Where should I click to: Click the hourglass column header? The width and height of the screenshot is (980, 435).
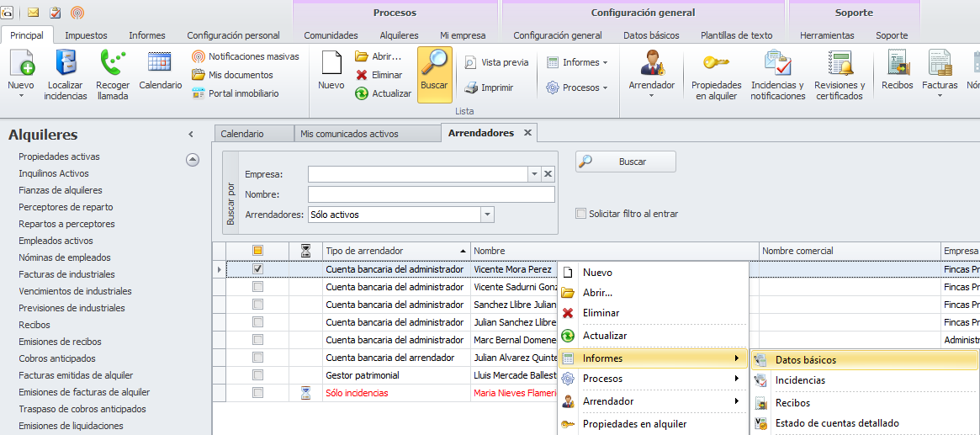point(305,251)
